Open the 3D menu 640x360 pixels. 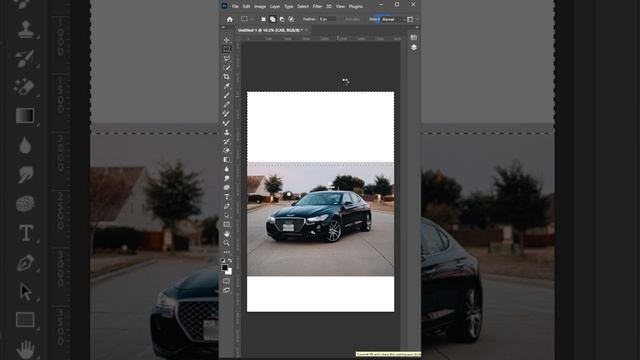[x=329, y=6]
